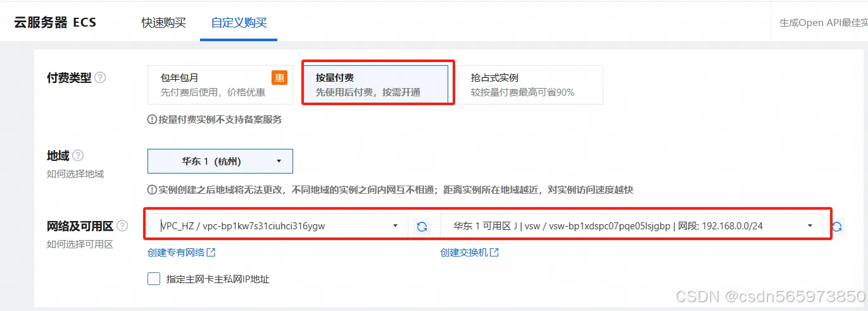
Task: Click the warning icon before 按量付费实例不支持备案服务
Action: tap(152, 119)
